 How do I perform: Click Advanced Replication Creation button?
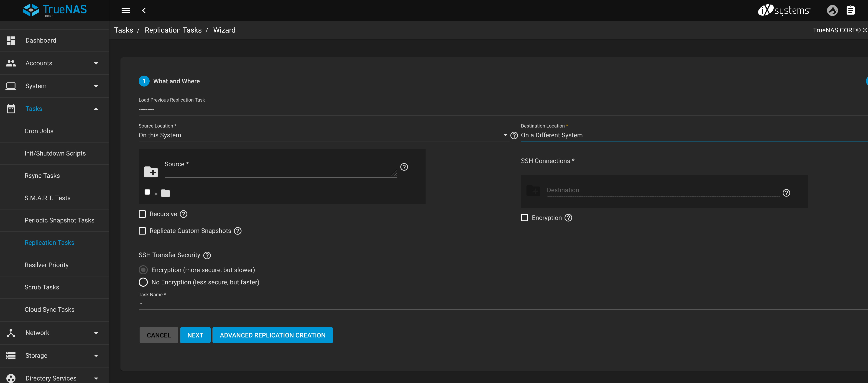point(272,335)
